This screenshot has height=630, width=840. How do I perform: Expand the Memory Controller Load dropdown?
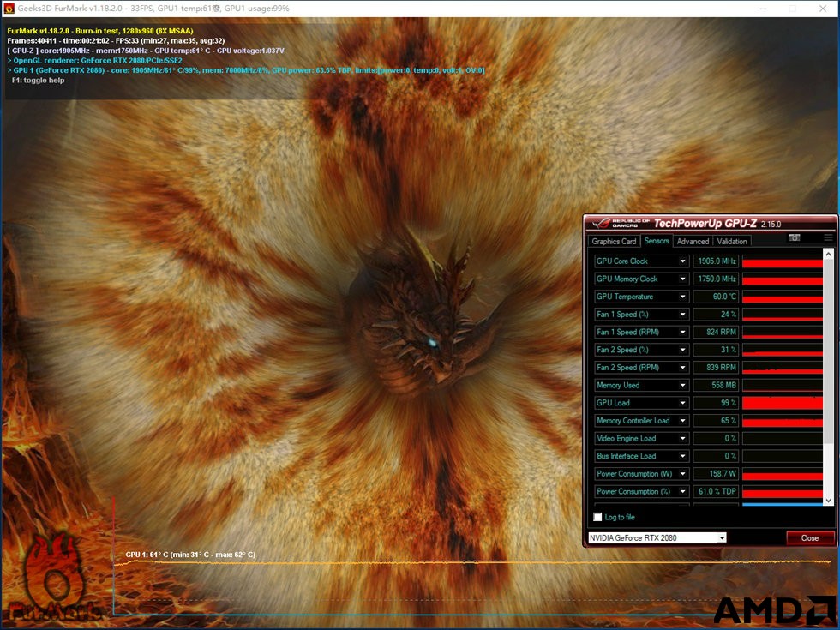683,421
